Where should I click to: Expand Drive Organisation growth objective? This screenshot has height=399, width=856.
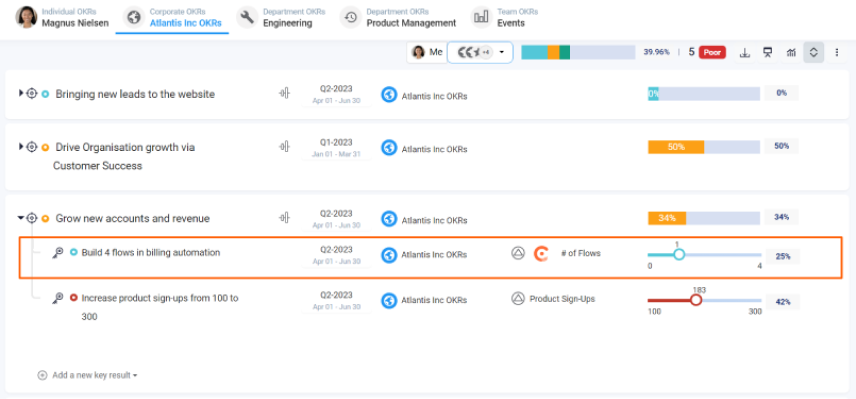(x=21, y=146)
